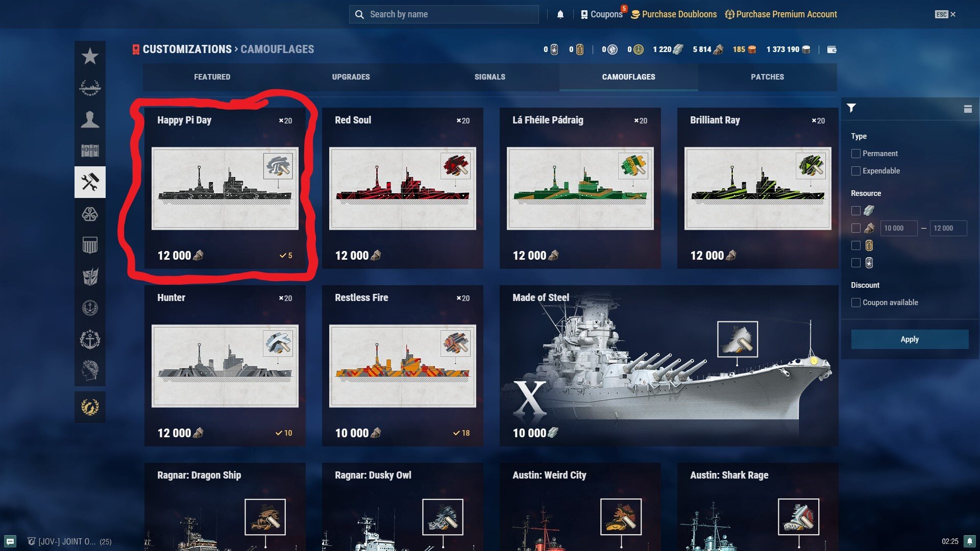Go to the Patches tab
The image size is (980, 551).
click(x=767, y=77)
